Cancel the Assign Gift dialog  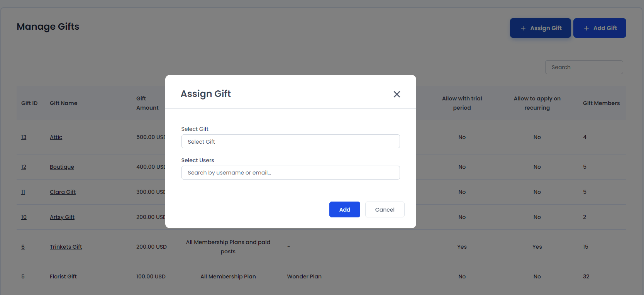(x=385, y=210)
